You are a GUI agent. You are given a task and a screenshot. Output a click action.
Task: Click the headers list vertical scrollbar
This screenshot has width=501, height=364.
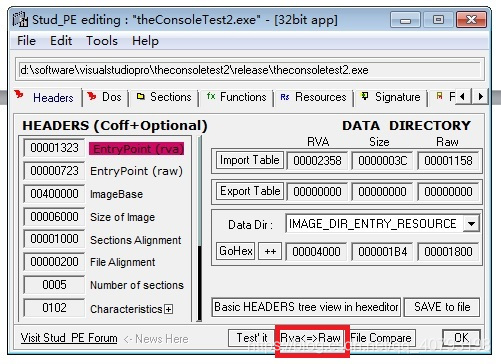[199, 228]
